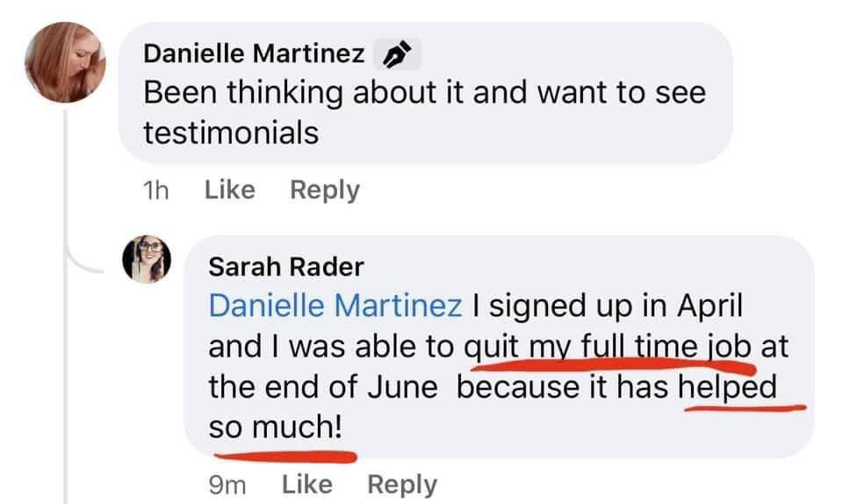Click the 9m timestamp
The height and width of the screenshot is (504, 843).
(x=227, y=486)
